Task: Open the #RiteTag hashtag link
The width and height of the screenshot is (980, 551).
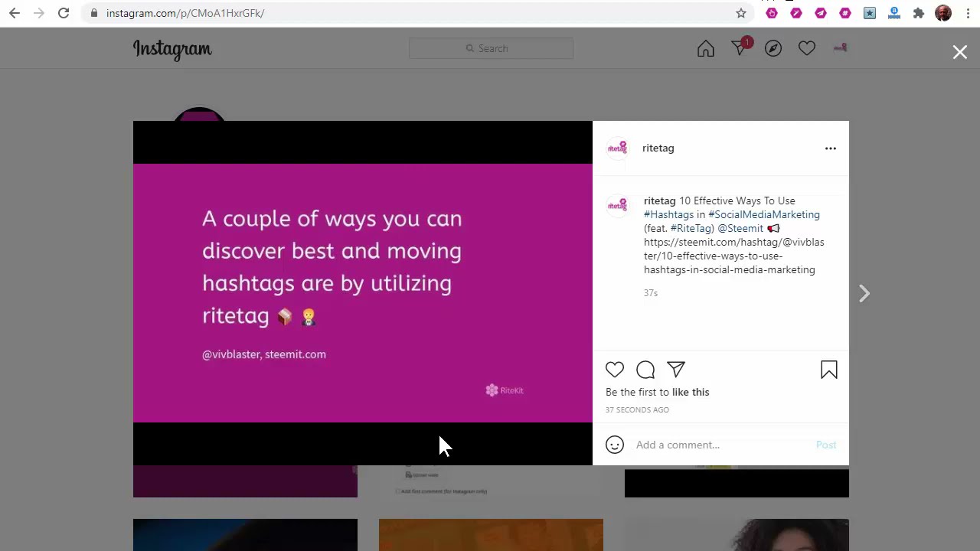Action: 692,228
